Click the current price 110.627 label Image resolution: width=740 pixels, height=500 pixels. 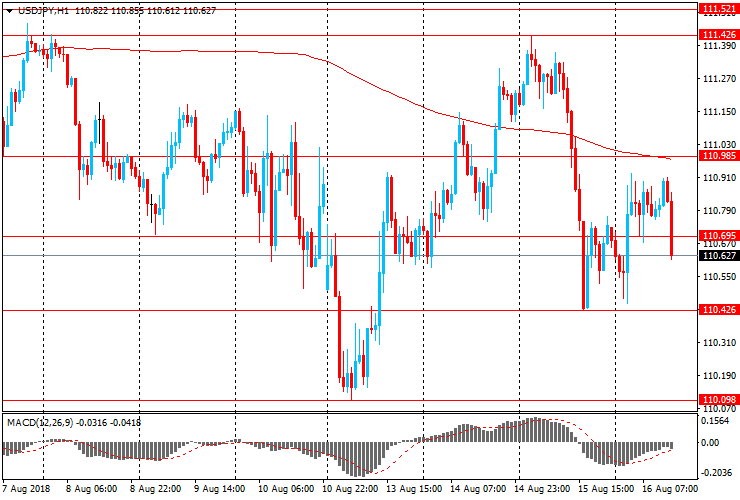tap(719, 255)
